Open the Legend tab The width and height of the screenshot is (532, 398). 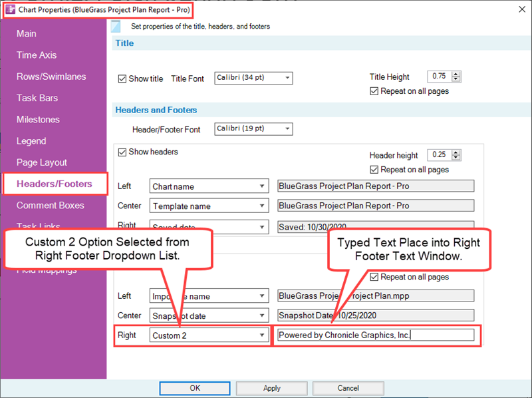tap(31, 141)
